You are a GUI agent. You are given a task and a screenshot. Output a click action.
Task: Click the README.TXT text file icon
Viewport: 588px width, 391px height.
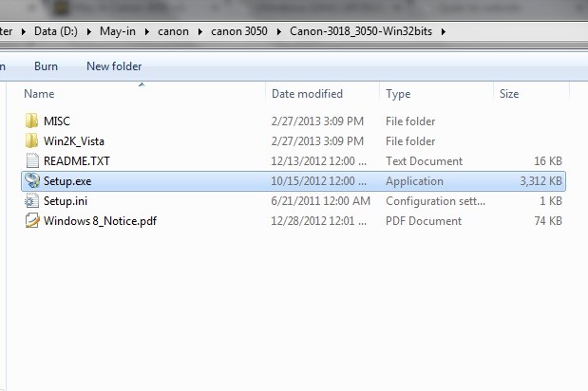[x=32, y=161]
